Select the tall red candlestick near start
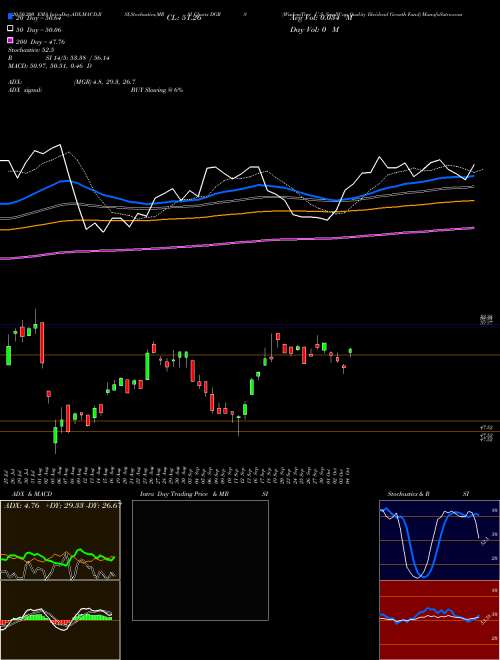This screenshot has height=660, width=500. [42, 343]
